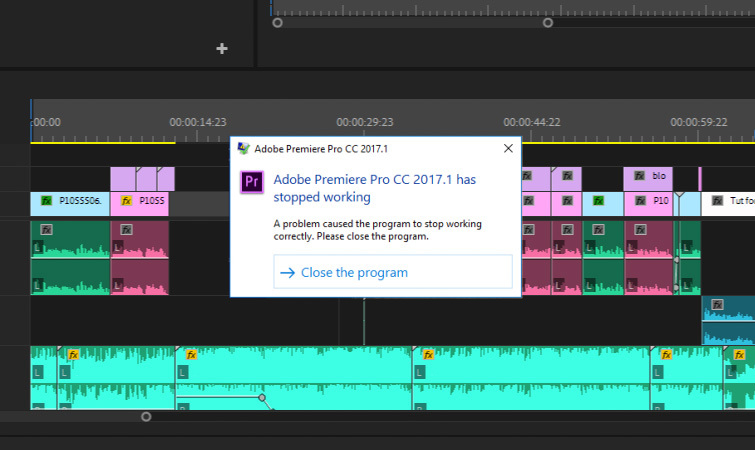
Task: Click the 00:00:44:22 timecode on the ruler
Action: 532,122
